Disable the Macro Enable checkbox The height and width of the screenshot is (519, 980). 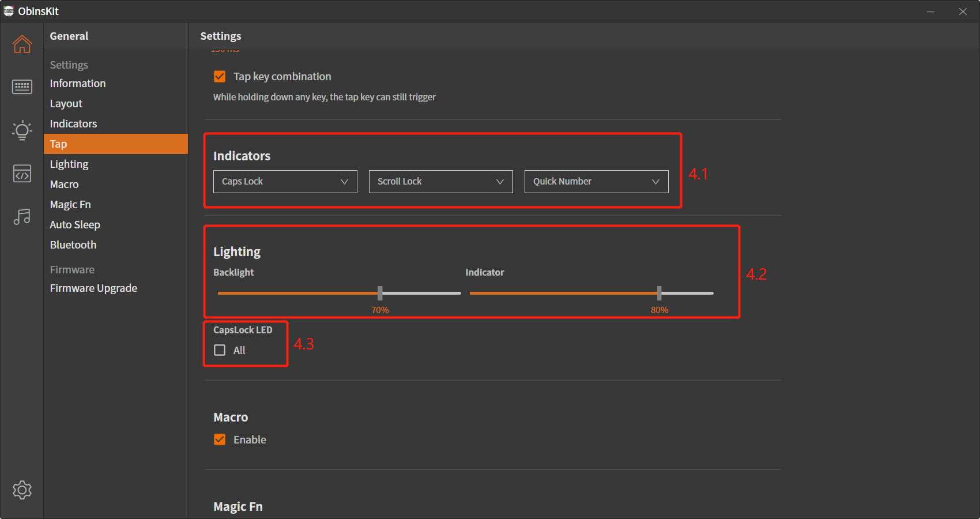point(220,439)
